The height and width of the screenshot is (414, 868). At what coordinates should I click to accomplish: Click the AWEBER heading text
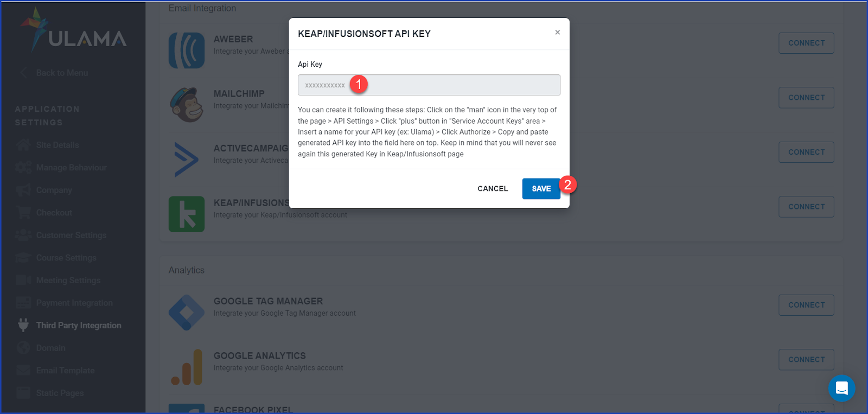[233, 39]
